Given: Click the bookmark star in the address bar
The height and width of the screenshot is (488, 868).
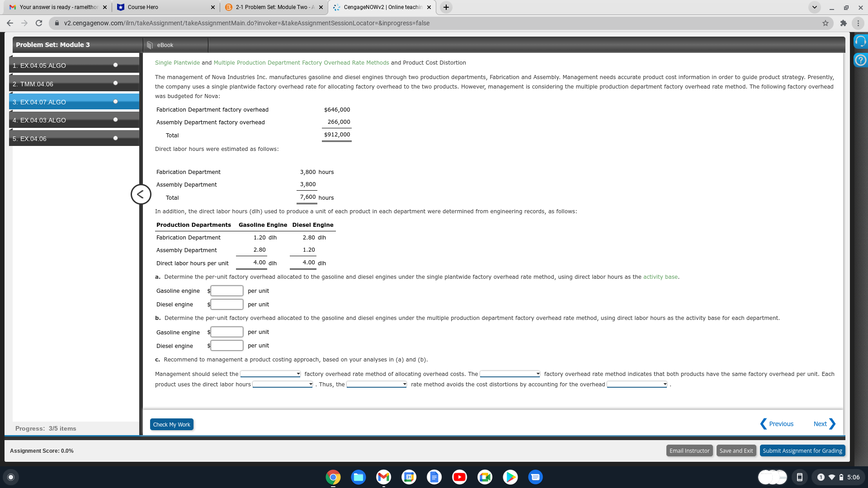Looking at the screenshot, I should (x=825, y=23).
